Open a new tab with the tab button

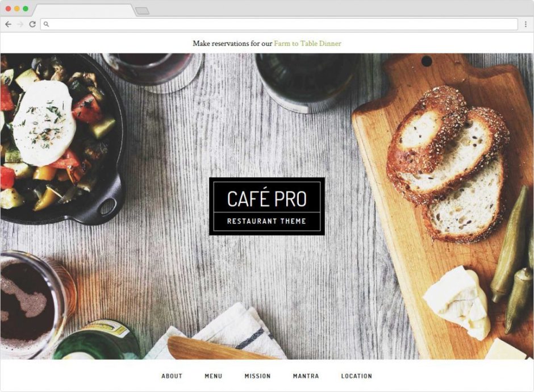[x=143, y=11]
